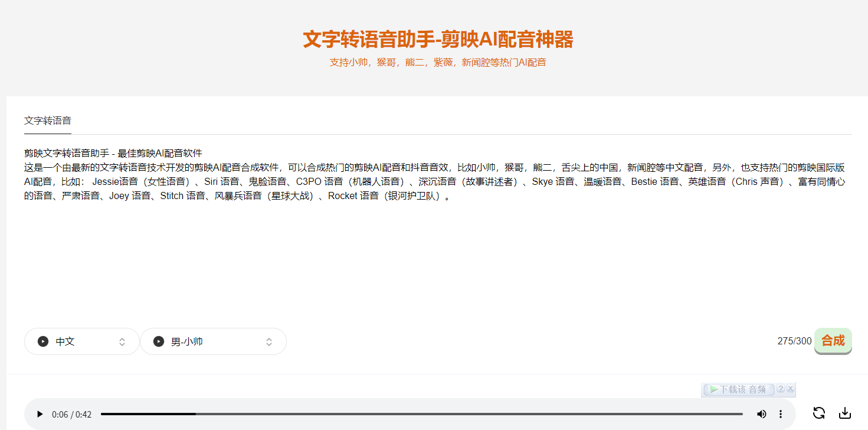This screenshot has width=868, height=430.
Task: Close the download bar with the X
Action: pos(790,389)
